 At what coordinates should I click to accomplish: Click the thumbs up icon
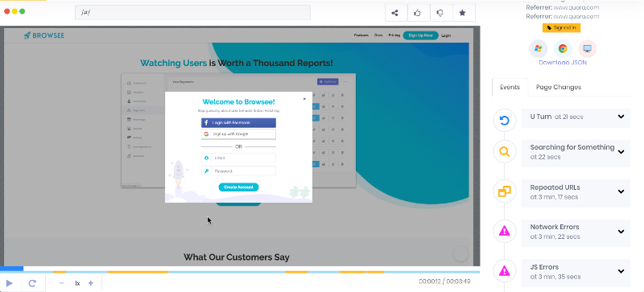coord(418,13)
